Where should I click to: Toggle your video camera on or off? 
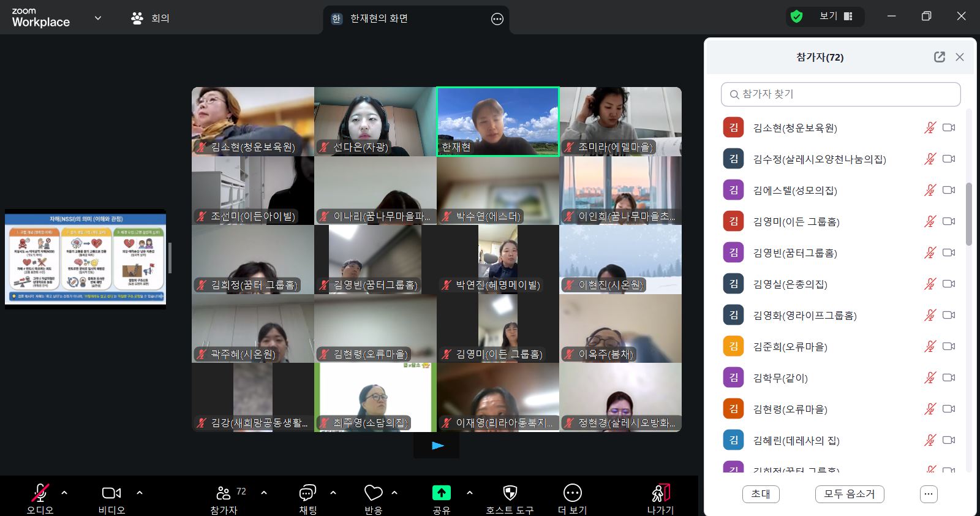point(111,493)
